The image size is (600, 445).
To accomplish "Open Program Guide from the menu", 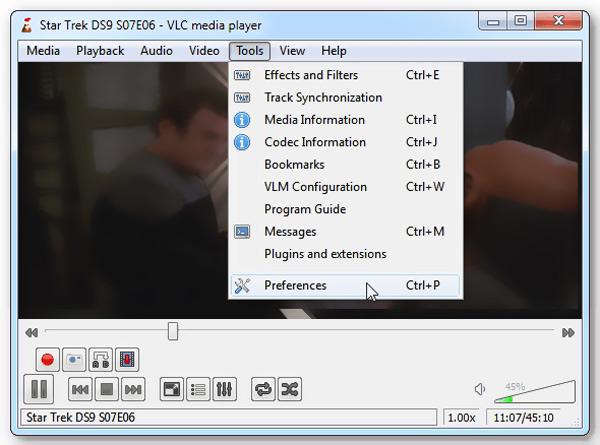I will click(x=346, y=209).
